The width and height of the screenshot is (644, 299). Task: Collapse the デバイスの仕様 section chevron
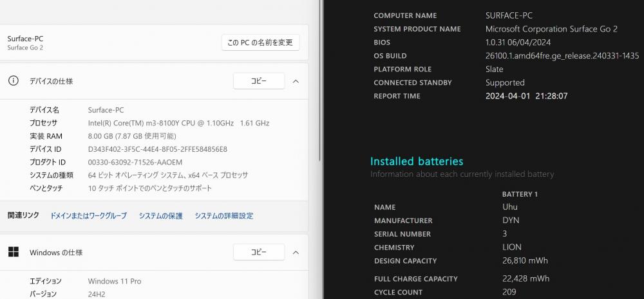pyautogui.click(x=296, y=81)
